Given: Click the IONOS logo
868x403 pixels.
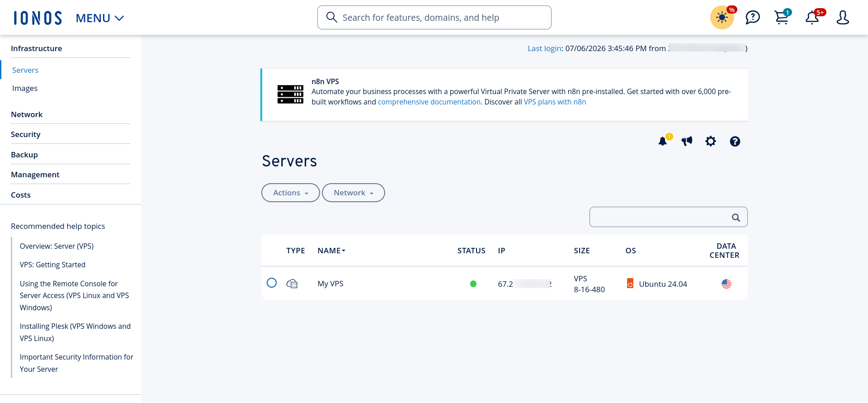Looking at the screenshot, I should 38,18.
